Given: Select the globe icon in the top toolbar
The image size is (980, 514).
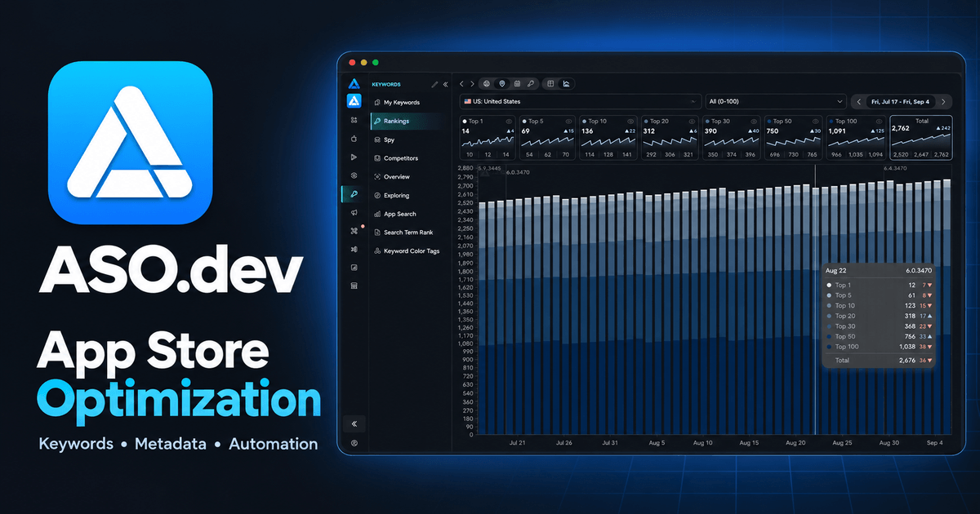Looking at the screenshot, I should coord(487,83).
